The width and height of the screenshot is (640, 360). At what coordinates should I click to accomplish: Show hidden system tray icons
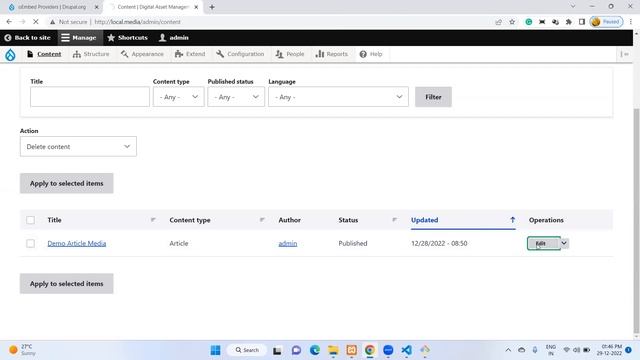pyautogui.click(x=508, y=350)
